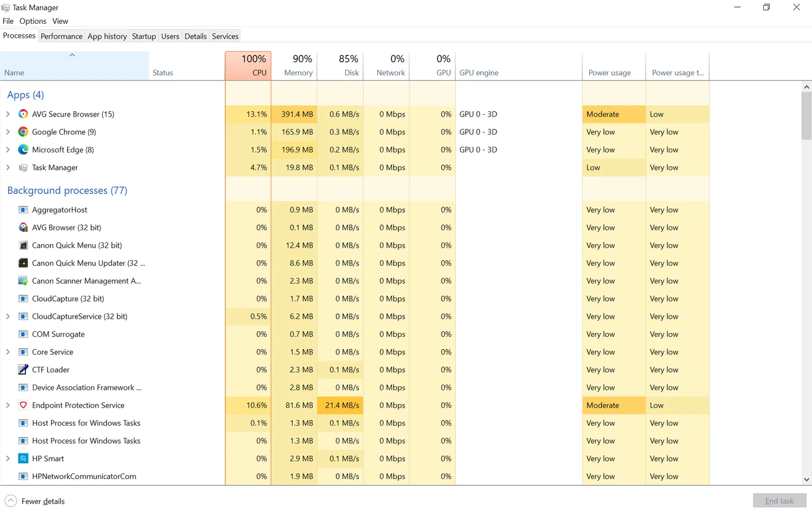Screen dimensions: 812x515
Task: Click the AVG Browser (32 bit) icon
Action: (x=23, y=227)
